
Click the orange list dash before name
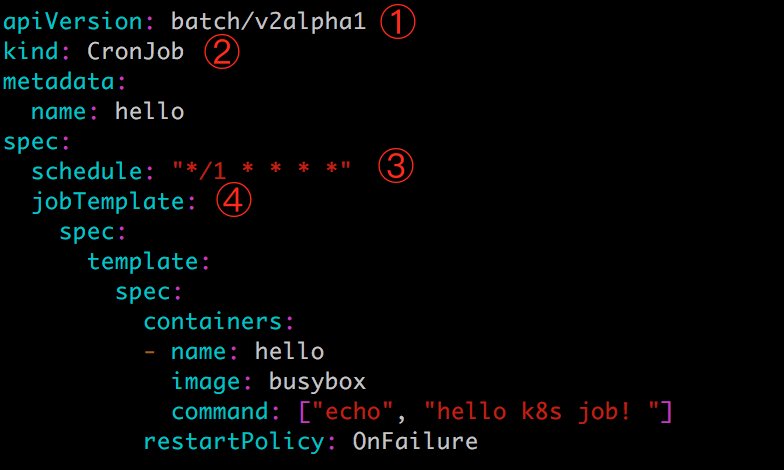[149, 352]
